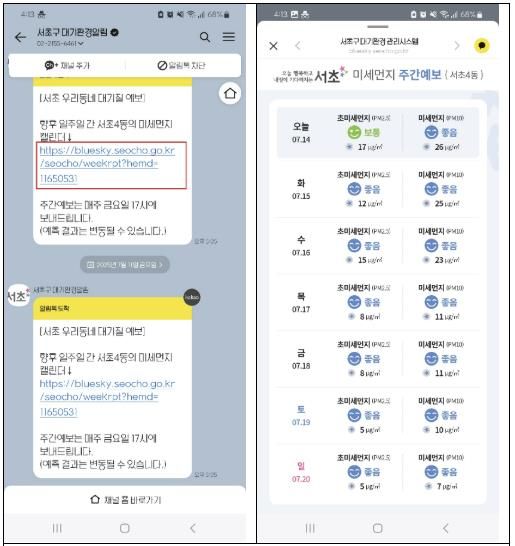Image resolution: width=515 pixels, height=546 pixels.
Task: Tap 채널 홈 바로가기 at the bottom
Action: [x=125, y=500]
